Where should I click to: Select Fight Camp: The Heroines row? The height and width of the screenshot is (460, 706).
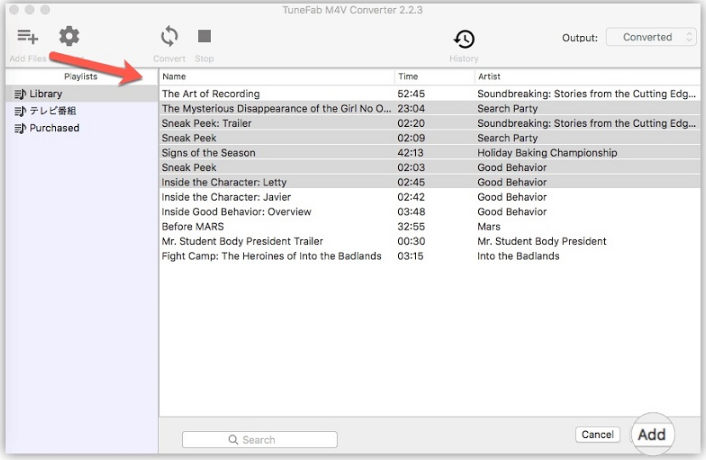(430, 256)
